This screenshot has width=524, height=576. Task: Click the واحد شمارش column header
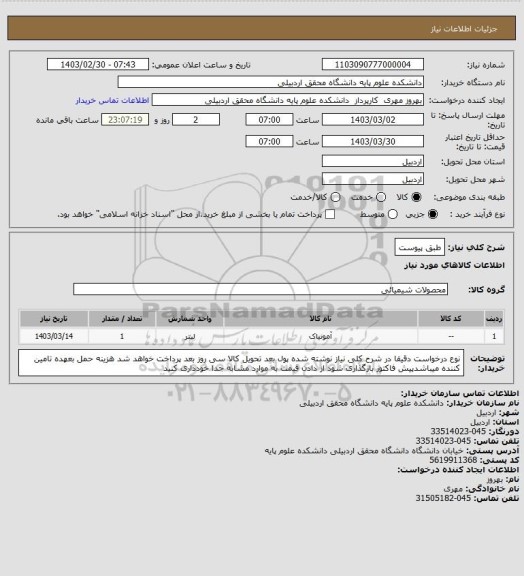tap(190, 319)
